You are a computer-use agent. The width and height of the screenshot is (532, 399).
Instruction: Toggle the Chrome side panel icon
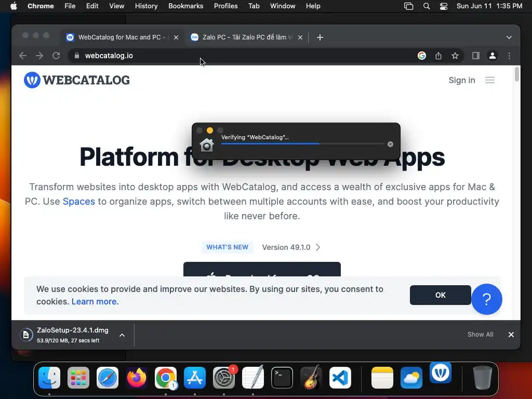[476, 56]
